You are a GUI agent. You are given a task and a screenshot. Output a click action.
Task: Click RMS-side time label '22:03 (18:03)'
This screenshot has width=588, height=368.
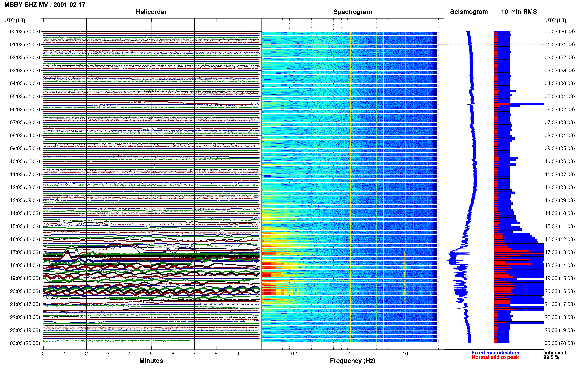(x=560, y=317)
